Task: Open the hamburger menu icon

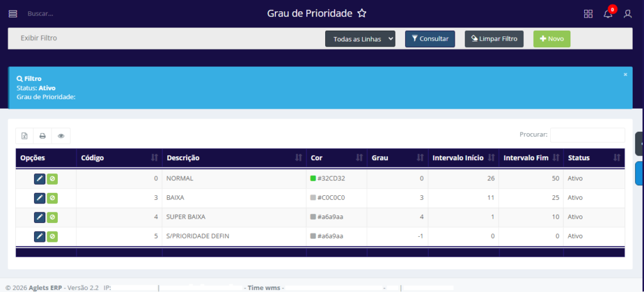Action: 13,14
